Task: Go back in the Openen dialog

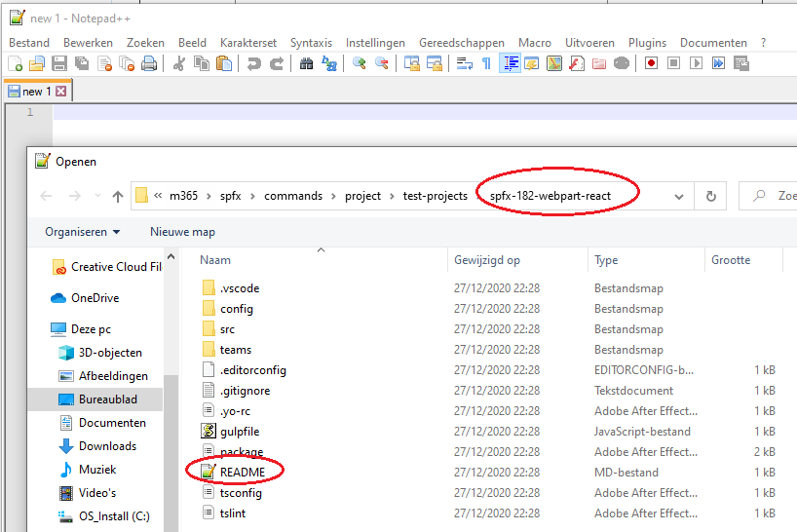Action: [x=46, y=196]
